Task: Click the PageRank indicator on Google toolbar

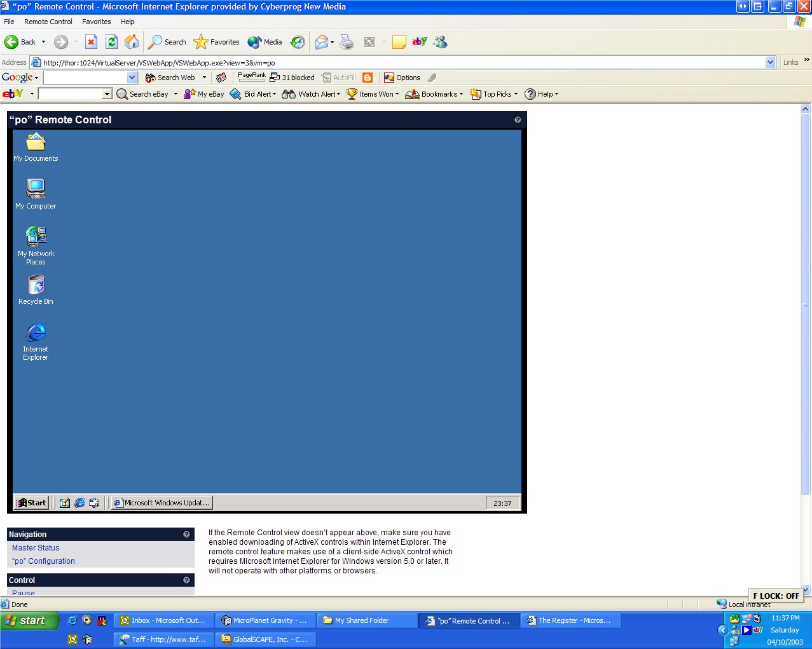Action: coord(252,77)
